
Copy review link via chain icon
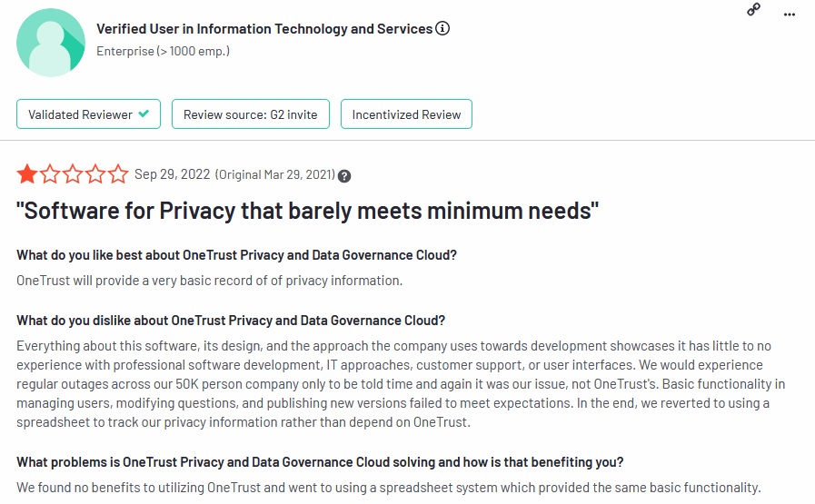point(753,9)
